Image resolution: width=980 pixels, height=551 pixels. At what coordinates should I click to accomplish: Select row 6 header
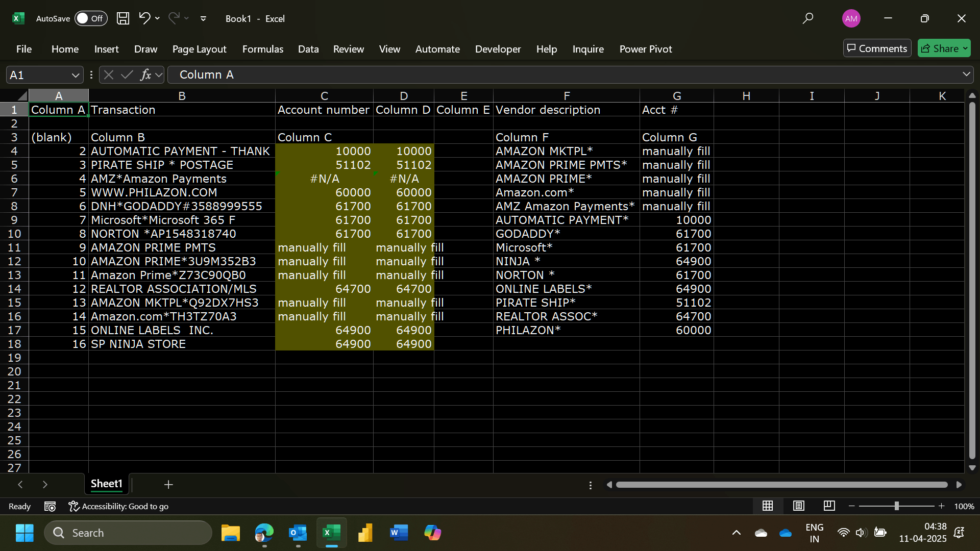coord(14,179)
